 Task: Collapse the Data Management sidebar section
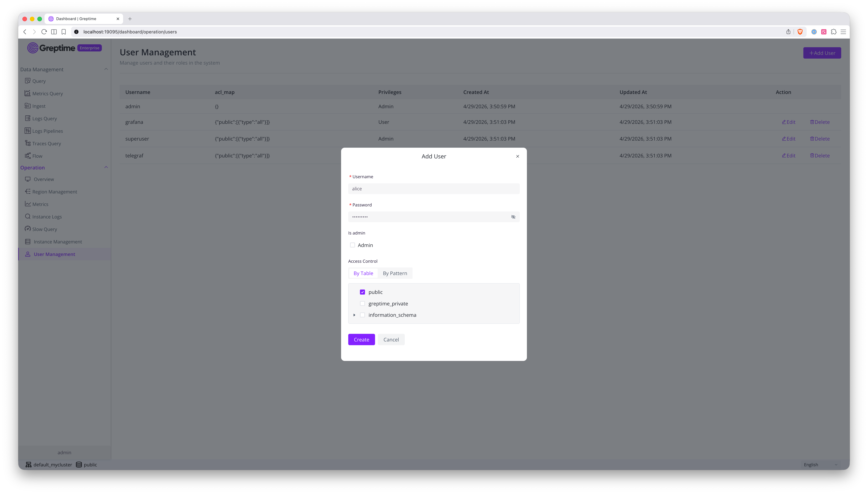click(x=106, y=69)
